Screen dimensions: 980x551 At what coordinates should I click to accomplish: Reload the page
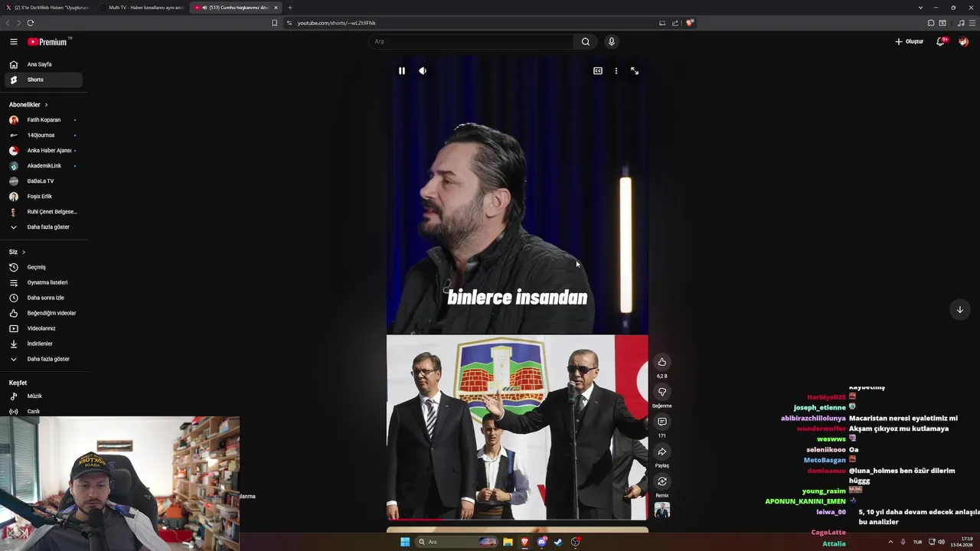(x=31, y=23)
